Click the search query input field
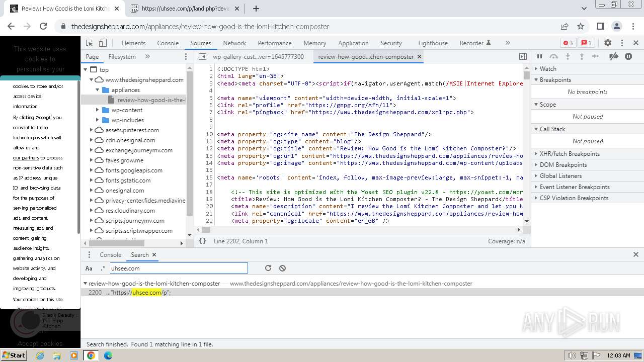Viewport: 644px width, 362px height. (x=179, y=268)
